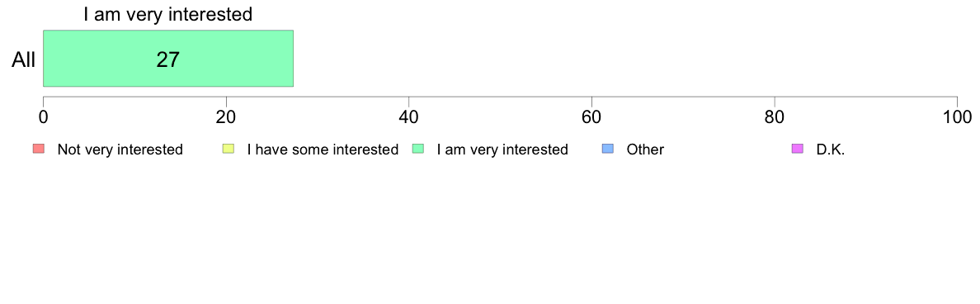Image resolution: width=980 pixels, height=304 pixels.
Task: Click the 40 axis tick label
Action: point(409,117)
